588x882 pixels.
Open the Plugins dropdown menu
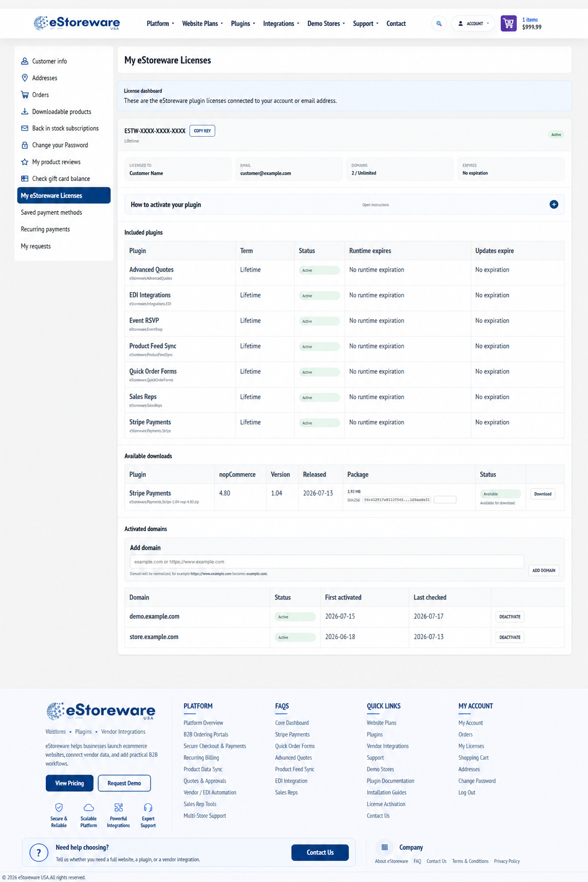[x=243, y=24]
